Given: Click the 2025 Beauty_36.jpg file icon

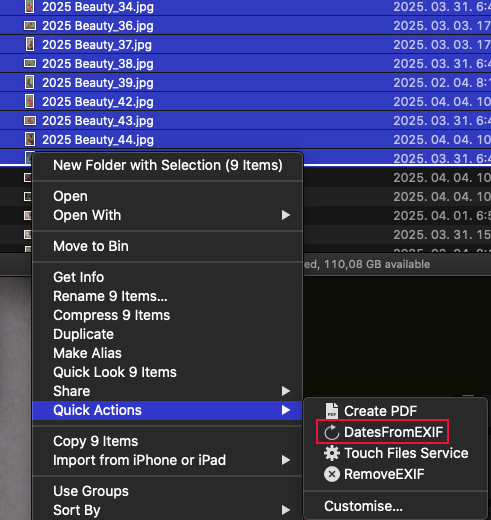Looking at the screenshot, I should click(30, 26).
